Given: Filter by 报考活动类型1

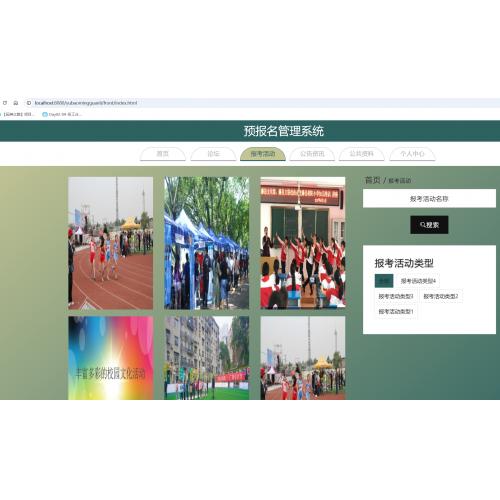Looking at the screenshot, I should [396, 312].
